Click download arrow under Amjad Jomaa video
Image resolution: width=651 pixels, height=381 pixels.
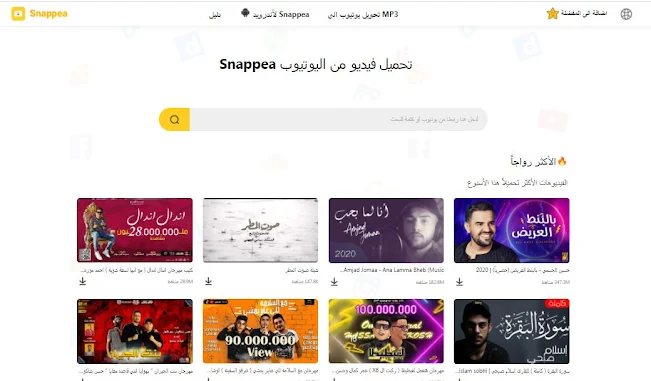coord(334,282)
